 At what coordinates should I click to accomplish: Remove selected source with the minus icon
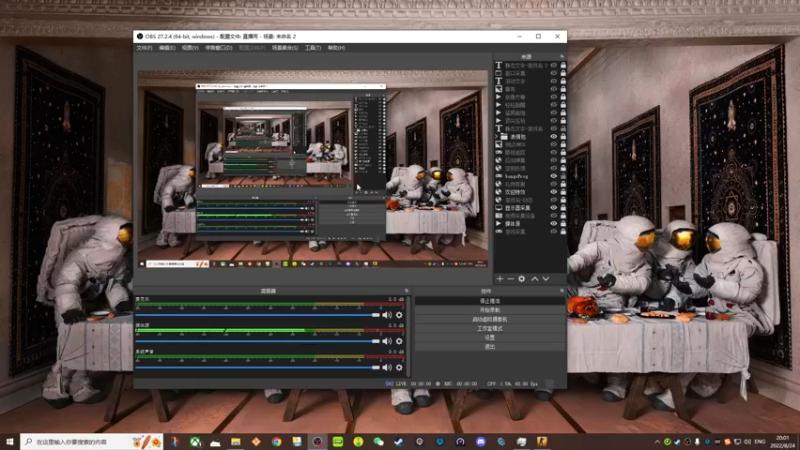[x=511, y=279]
